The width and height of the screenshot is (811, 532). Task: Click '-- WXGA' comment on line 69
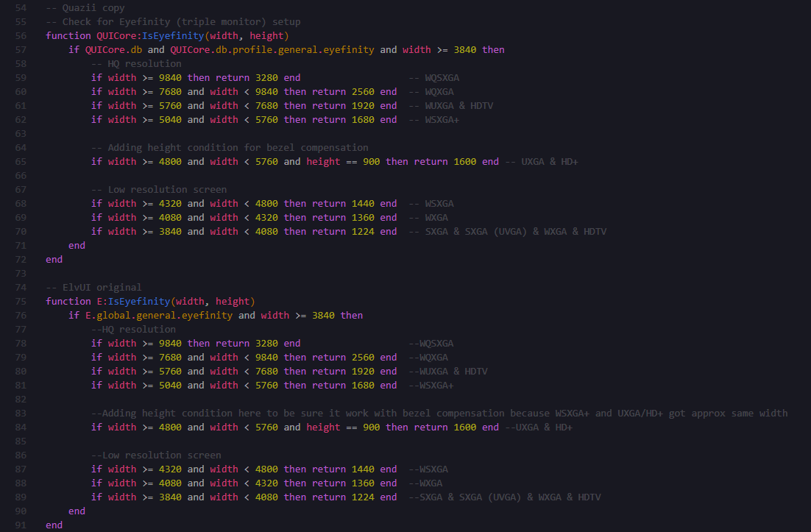(x=428, y=217)
